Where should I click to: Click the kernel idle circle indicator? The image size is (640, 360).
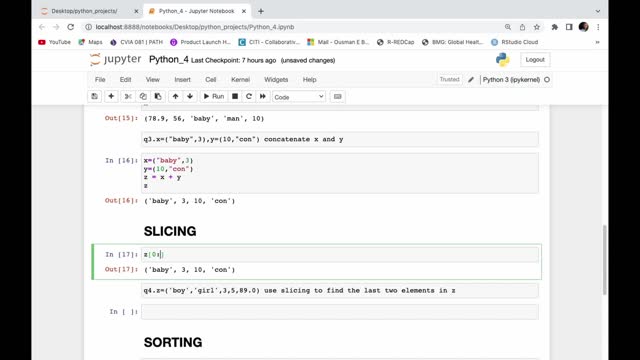[547, 80]
